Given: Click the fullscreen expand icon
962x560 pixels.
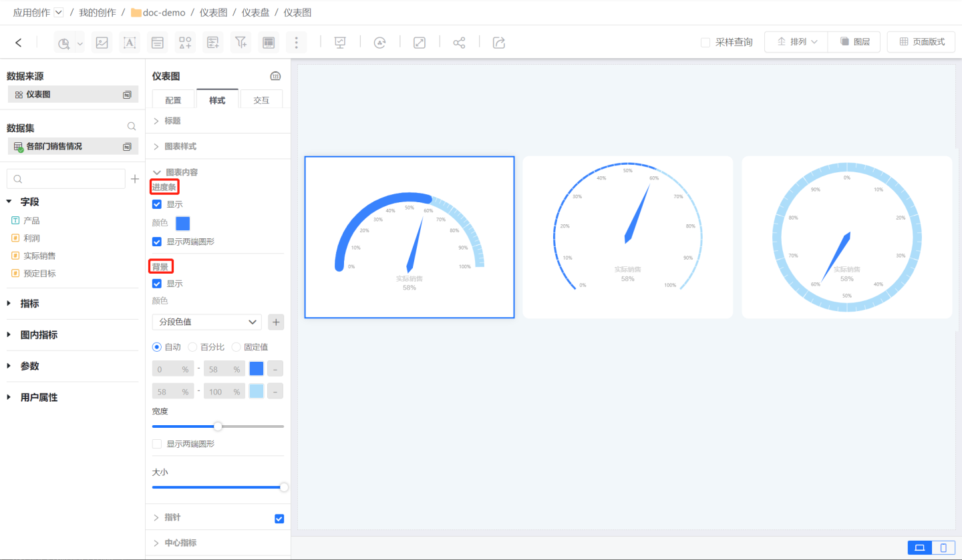Looking at the screenshot, I should point(420,43).
